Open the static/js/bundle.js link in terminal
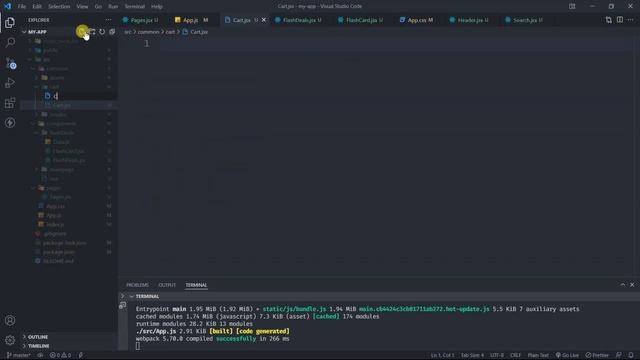640x360 pixels. pyautogui.click(x=294, y=309)
